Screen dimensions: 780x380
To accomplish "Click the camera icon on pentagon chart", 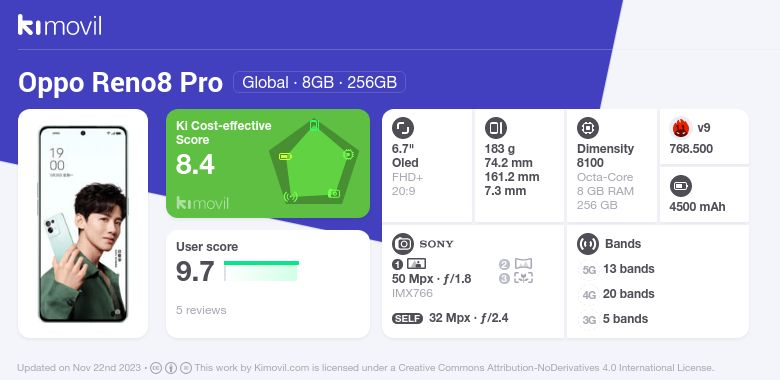I will 334,193.
